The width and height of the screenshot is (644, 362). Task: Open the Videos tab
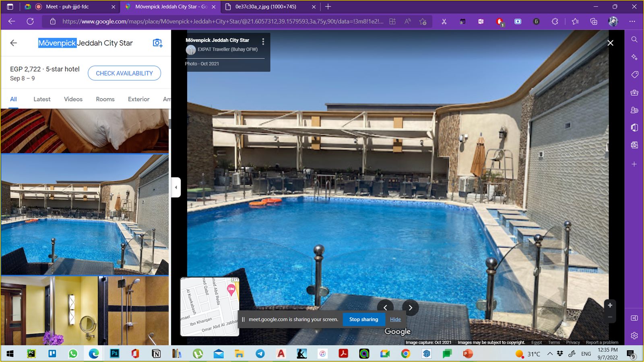(x=73, y=99)
